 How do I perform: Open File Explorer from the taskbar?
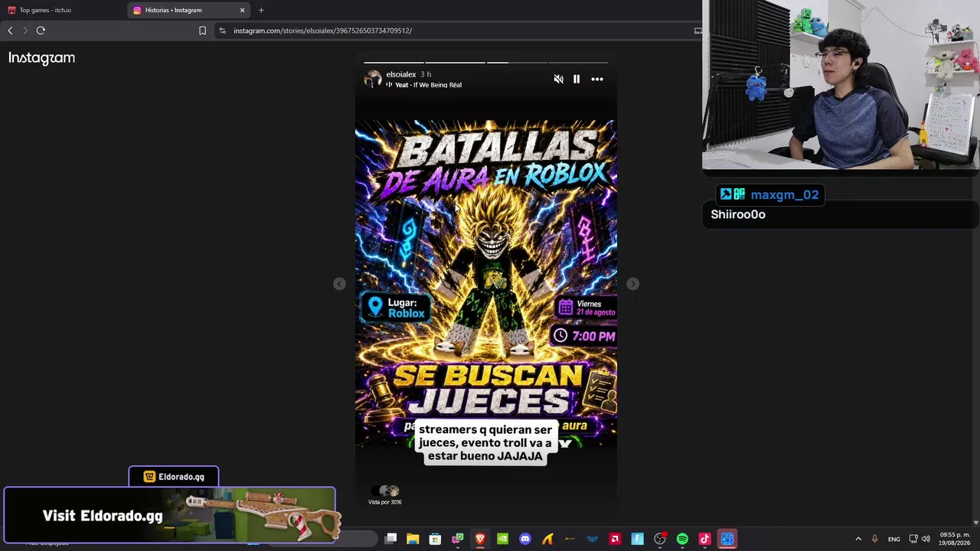pos(413,539)
